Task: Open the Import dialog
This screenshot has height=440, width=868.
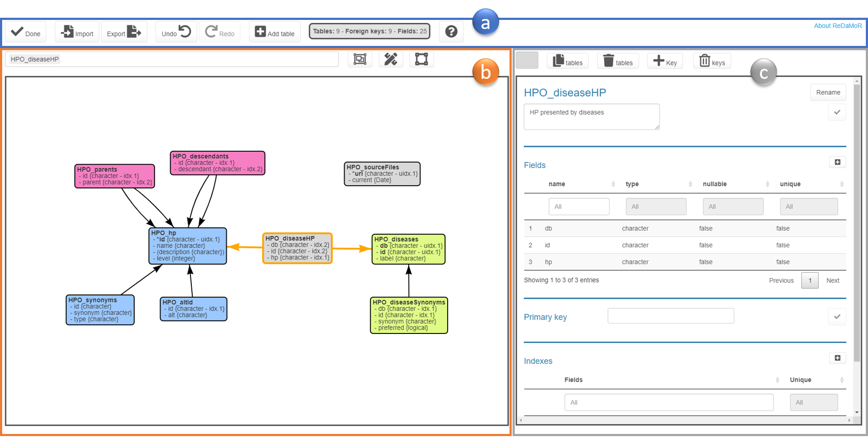Action: 77,32
